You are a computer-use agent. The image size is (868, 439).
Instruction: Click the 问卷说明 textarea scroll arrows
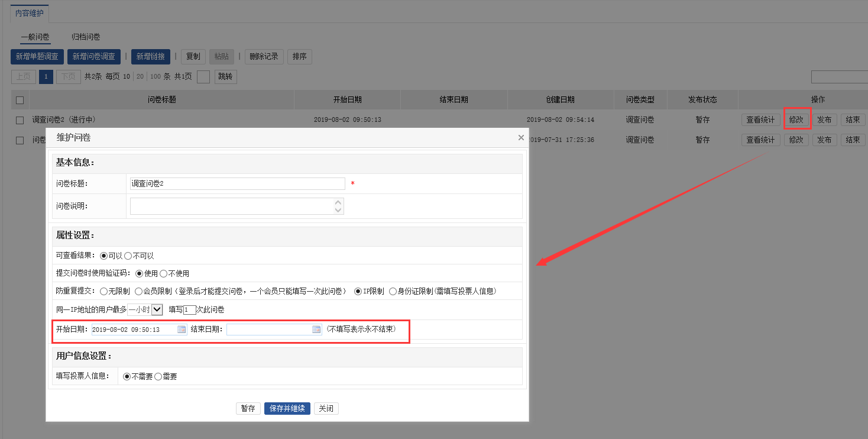(338, 206)
